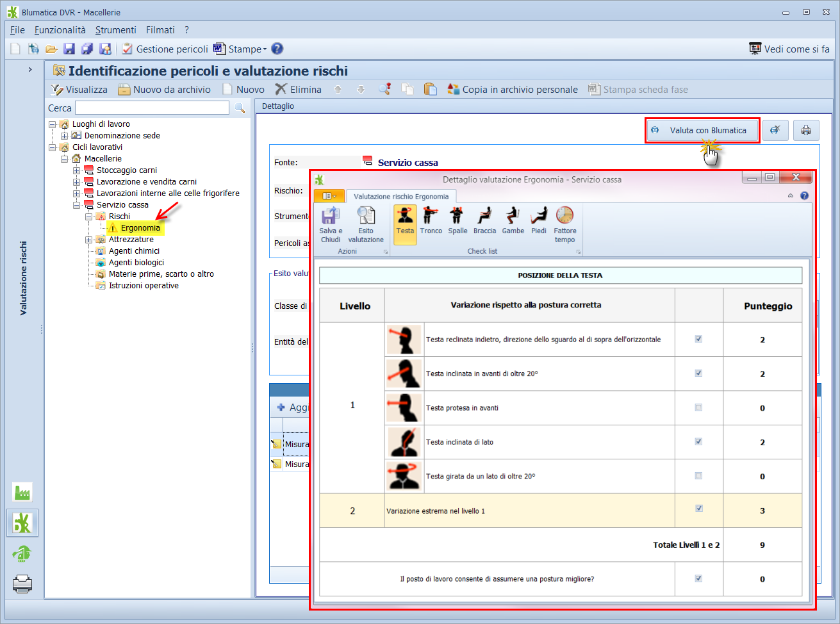The width and height of the screenshot is (840, 624).
Task: Uncheck Testa reclinata indietro checkbox
Action: pos(698,339)
